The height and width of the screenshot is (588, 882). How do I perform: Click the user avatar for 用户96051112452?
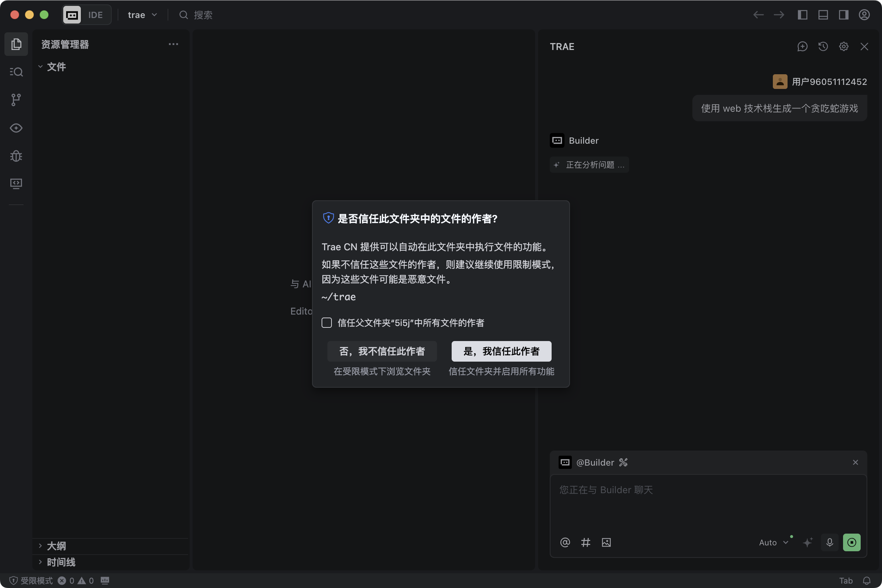click(x=780, y=82)
